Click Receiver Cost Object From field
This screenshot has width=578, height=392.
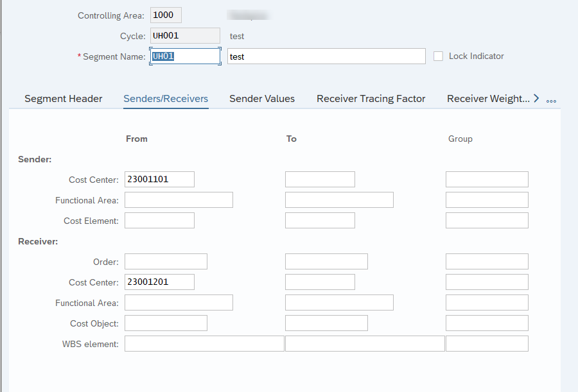pos(166,323)
